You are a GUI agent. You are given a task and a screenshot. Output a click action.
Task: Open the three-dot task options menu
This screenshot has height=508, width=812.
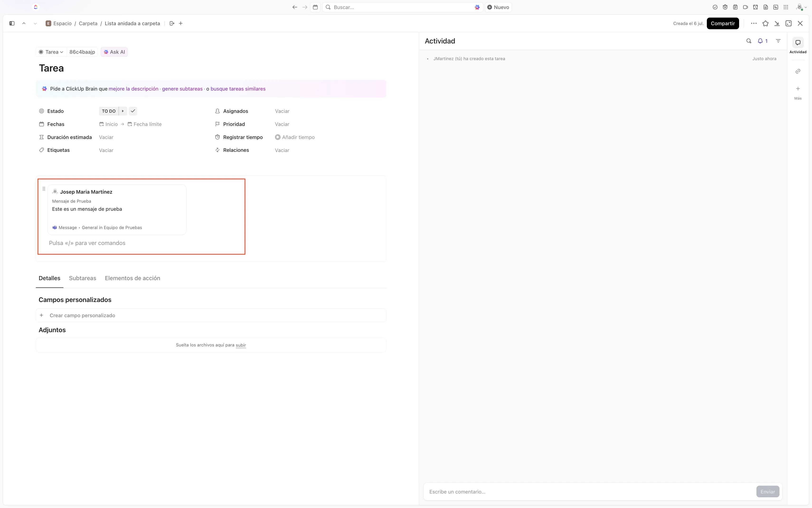click(754, 24)
